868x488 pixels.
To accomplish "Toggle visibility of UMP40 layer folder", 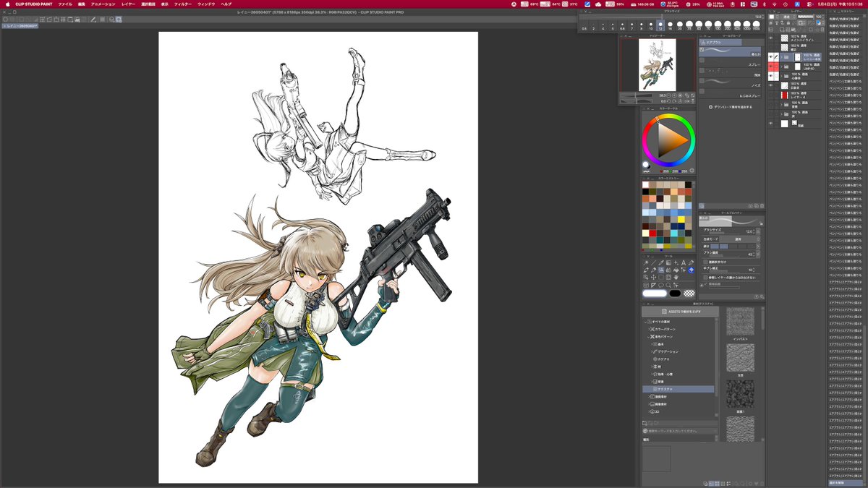I will pos(770,67).
